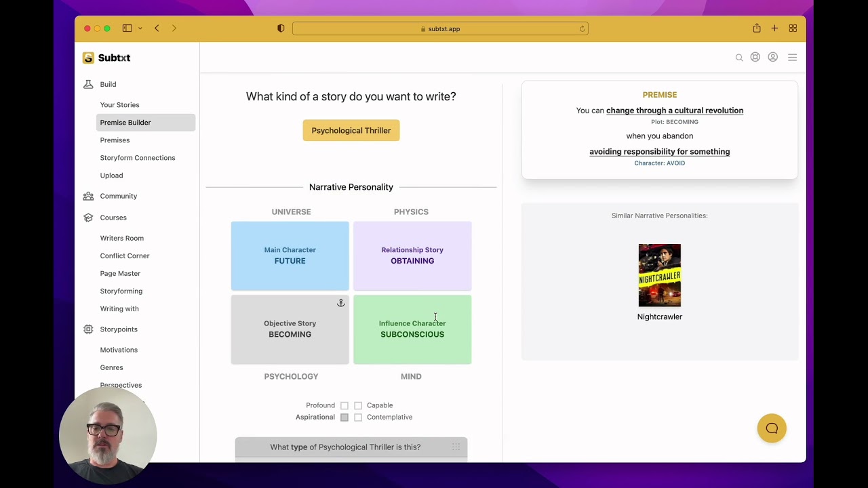This screenshot has height=488, width=868.
Task: Open Your Stories in sidebar
Action: tap(119, 105)
